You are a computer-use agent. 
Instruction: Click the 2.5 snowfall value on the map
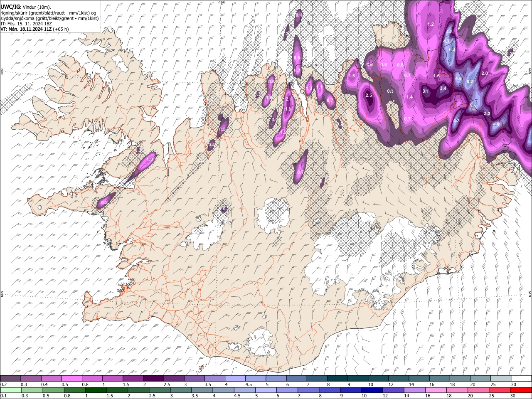coord(369,96)
